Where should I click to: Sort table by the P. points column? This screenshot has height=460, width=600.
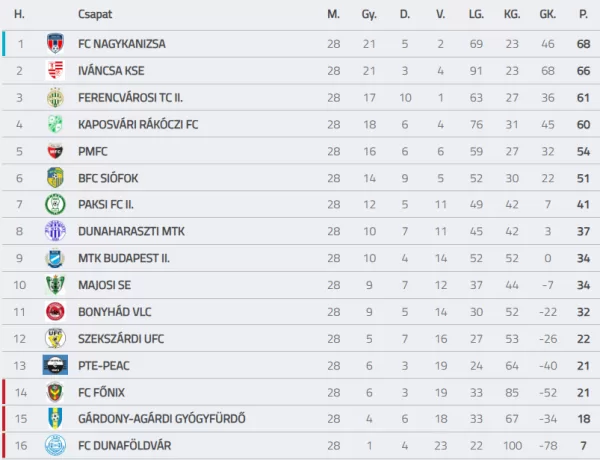click(x=583, y=14)
